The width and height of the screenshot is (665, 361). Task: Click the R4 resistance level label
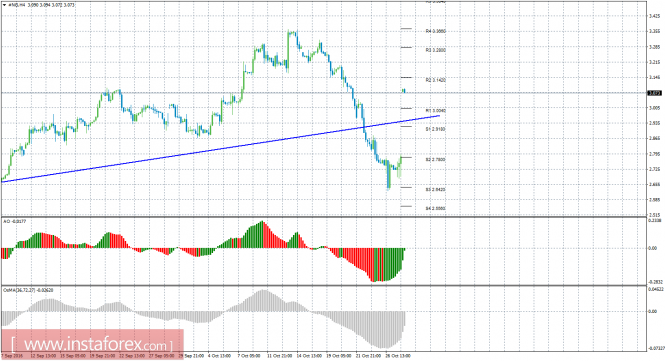[436, 31]
